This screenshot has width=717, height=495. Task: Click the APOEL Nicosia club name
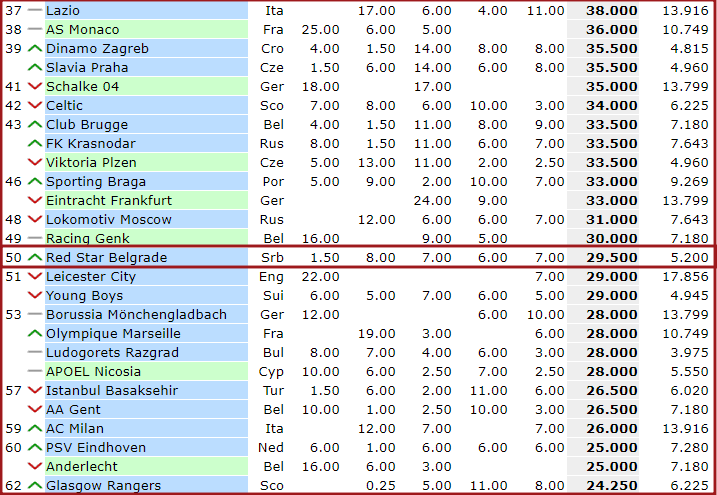coord(93,371)
